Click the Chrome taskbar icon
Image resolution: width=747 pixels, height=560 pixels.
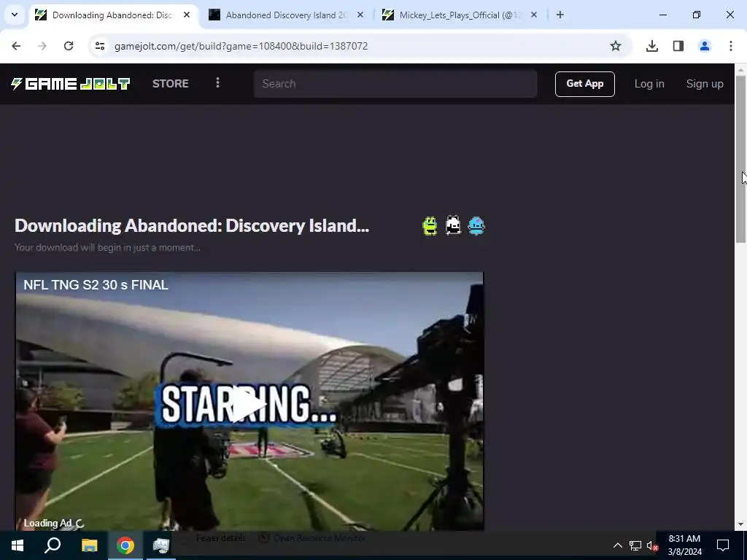point(125,545)
